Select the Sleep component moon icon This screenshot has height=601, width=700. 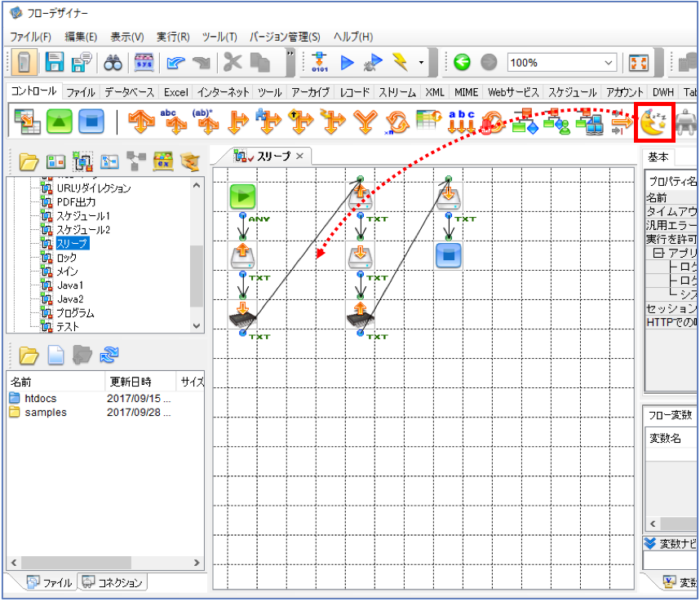653,122
